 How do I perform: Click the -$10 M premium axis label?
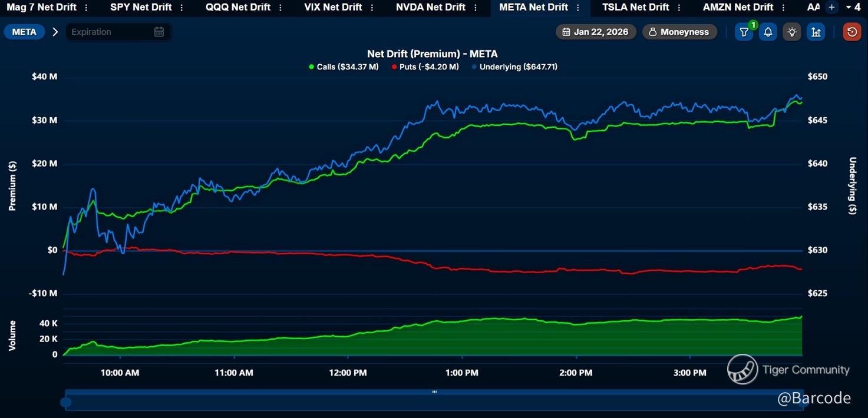(x=43, y=293)
